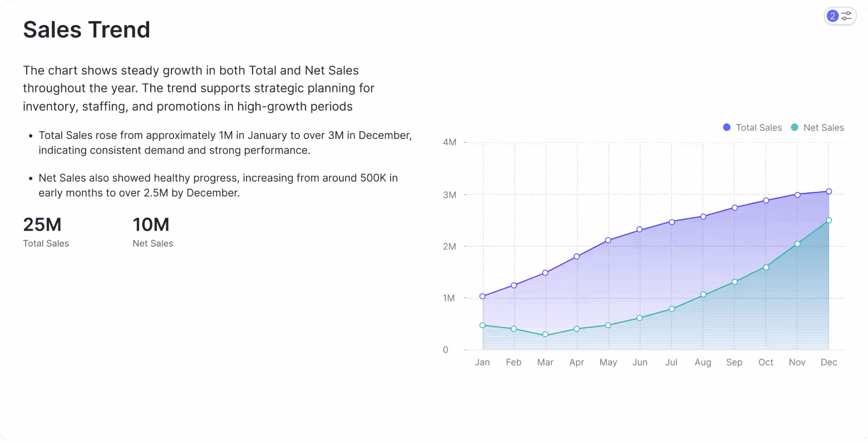Click the second bullet about Net Sales progress
The height and width of the screenshot is (443, 868).
point(218,185)
